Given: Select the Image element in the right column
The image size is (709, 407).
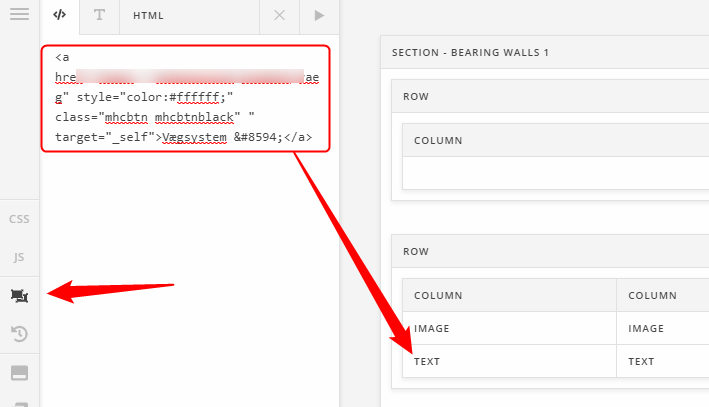Looking at the screenshot, I should [x=647, y=328].
